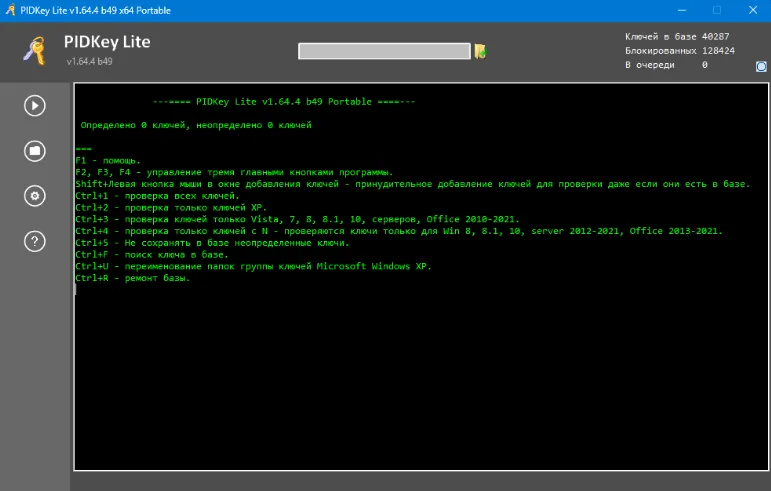The width and height of the screenshot is (771, 491).
Task: Click the 'v1.64.4 b49' version label
Action: pos(89,61)
